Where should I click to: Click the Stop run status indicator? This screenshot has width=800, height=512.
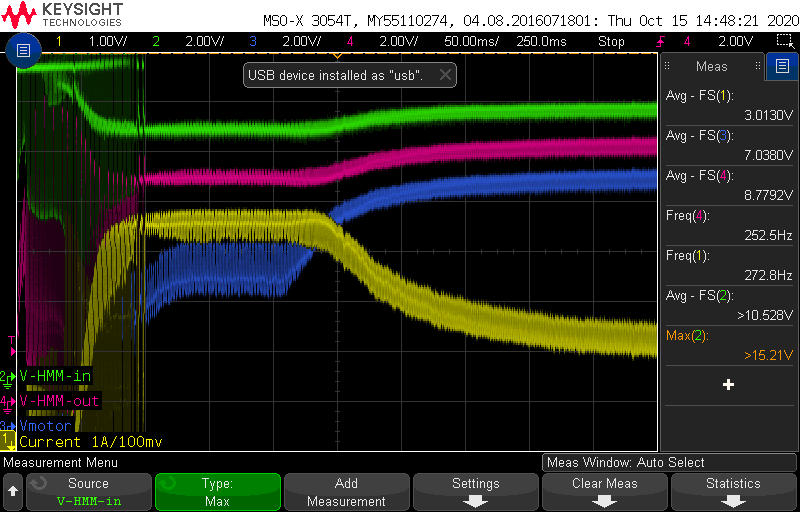click(x=611, y=41)
